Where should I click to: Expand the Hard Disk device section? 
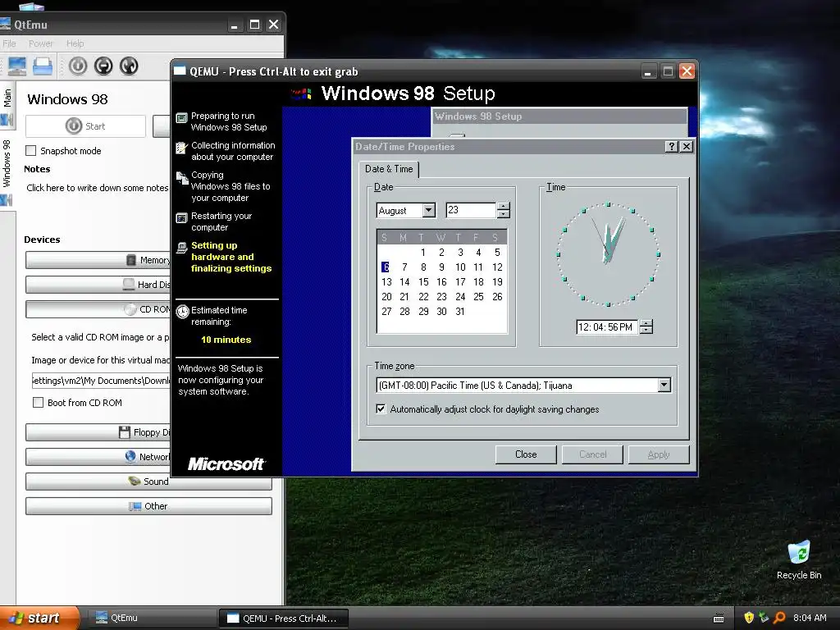(98, 285)
